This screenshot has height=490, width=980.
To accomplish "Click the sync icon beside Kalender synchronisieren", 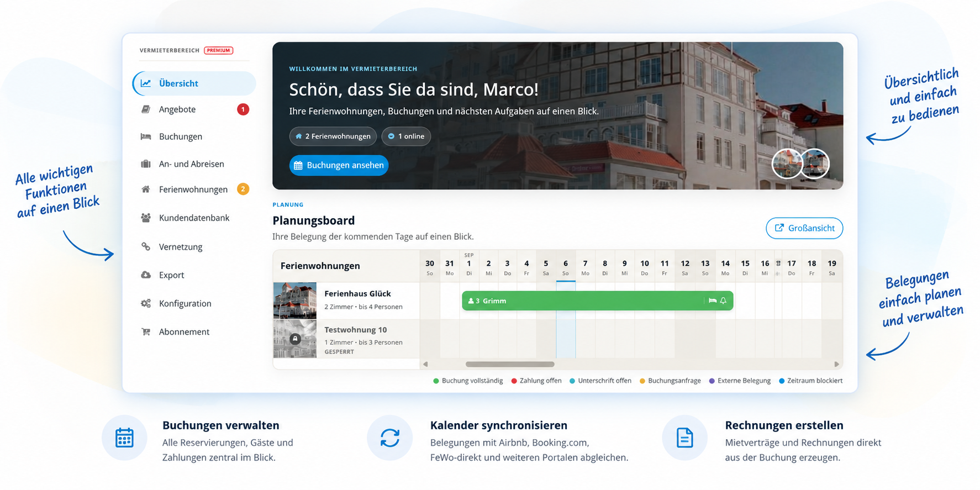I will (x=390, y=438).
